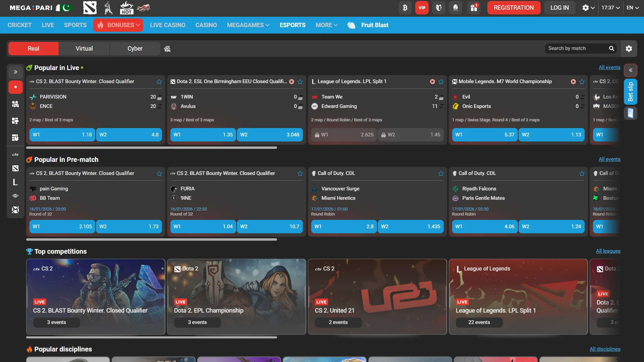Click the Mobile Legends icon in sidebar
The height and width of the screenshot is (362, 644).
tap(15, 210)
